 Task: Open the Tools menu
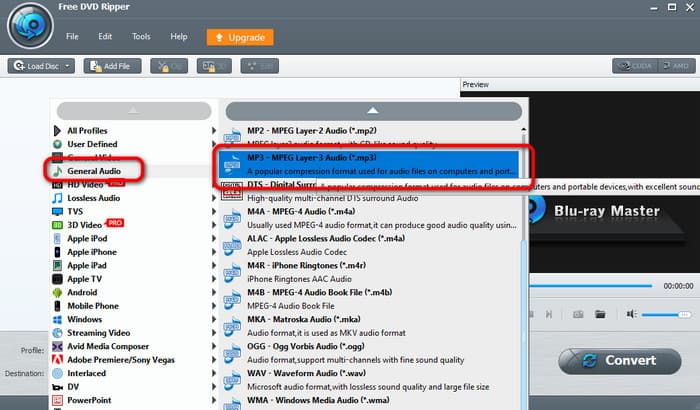[141, 37]
